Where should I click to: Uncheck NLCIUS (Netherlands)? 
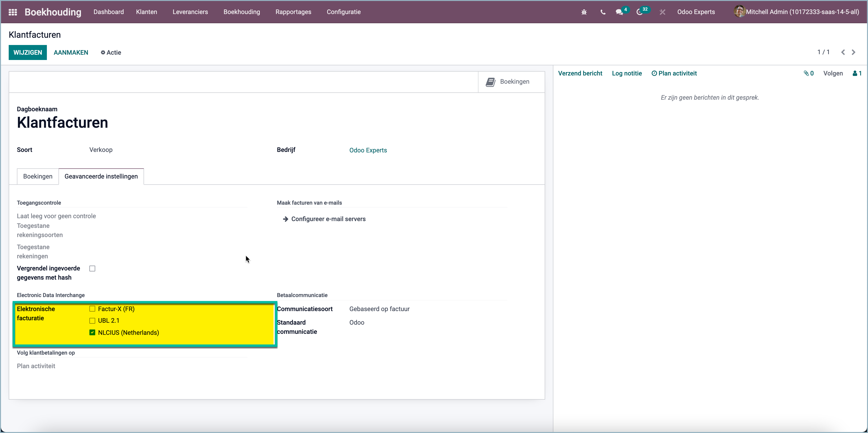point(92,333)
